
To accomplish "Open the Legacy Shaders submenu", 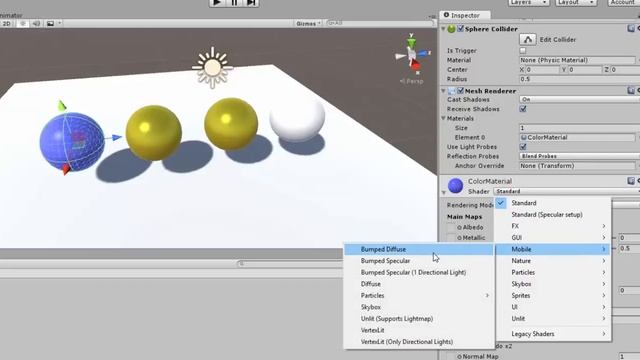I will click(x=553, y=334).
